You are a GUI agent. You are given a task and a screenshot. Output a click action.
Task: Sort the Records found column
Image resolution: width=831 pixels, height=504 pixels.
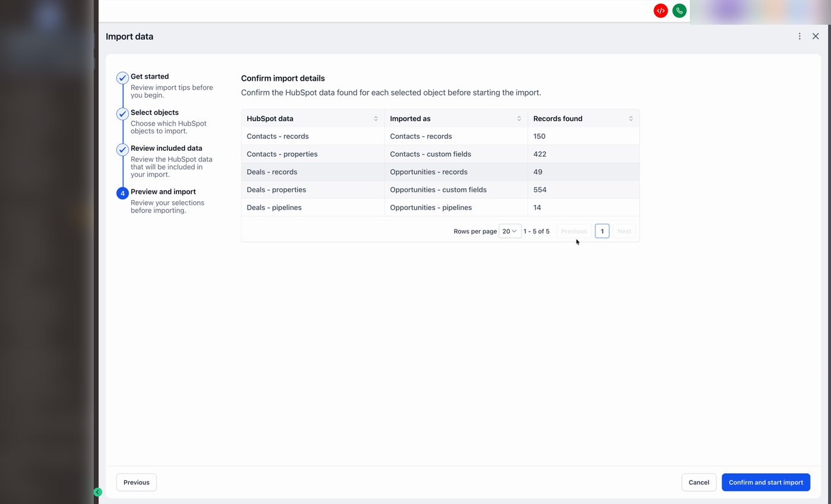630,118
